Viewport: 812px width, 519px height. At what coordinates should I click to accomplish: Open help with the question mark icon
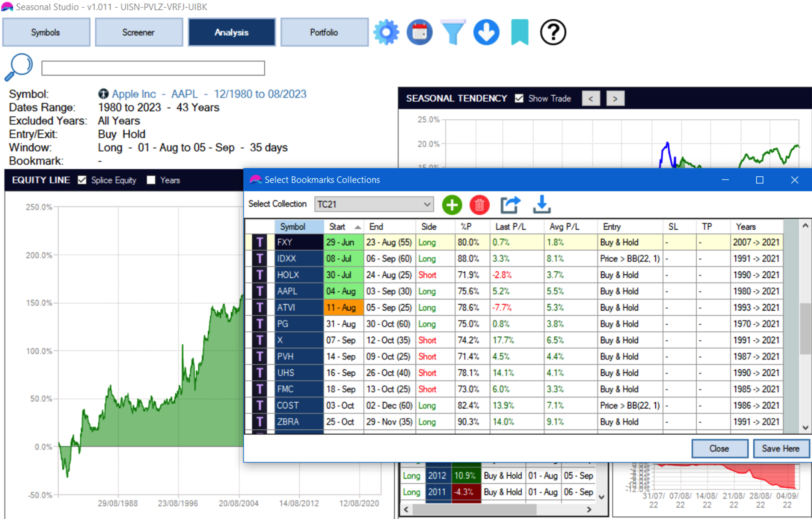point(553,32)
